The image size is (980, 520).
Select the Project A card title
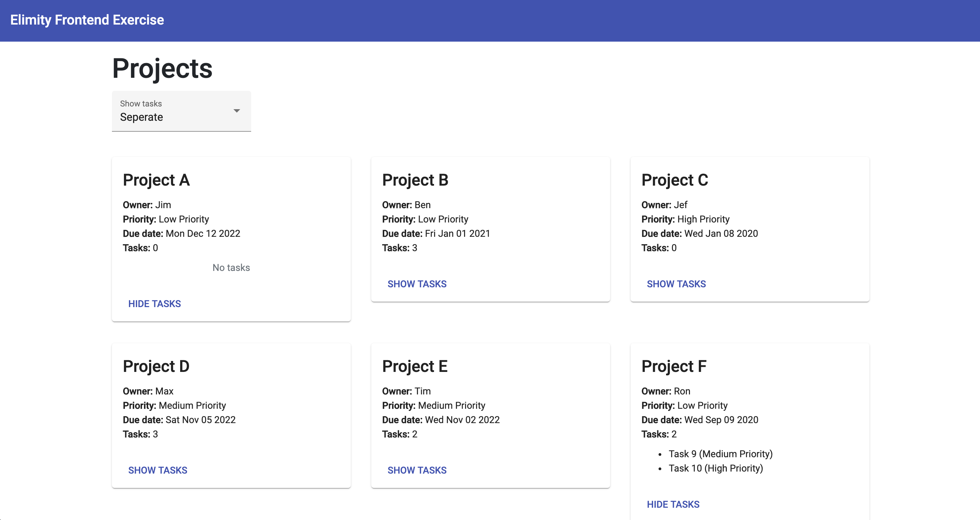click(156, 180)
